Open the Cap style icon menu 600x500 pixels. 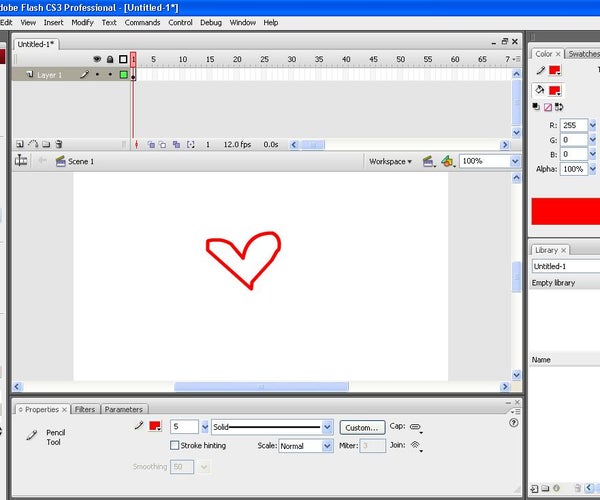pyautogui.click(x=416, y=427)
